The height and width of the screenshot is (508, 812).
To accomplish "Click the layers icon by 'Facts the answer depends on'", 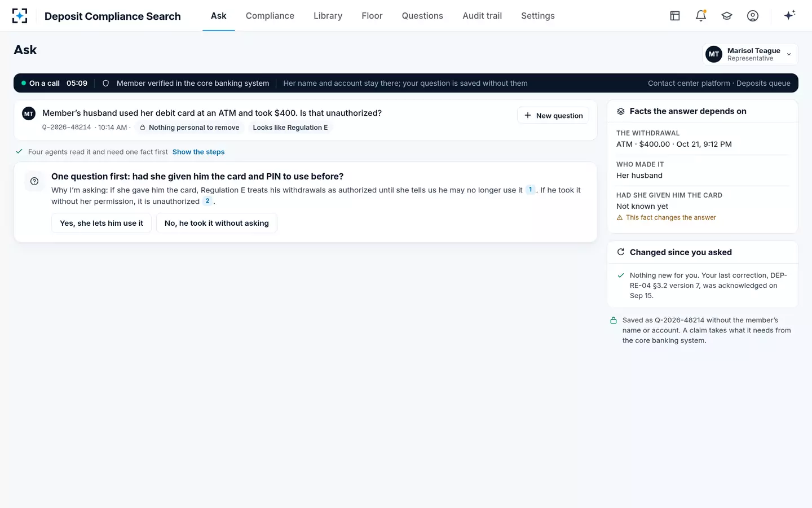I will (x=621, y=111).
